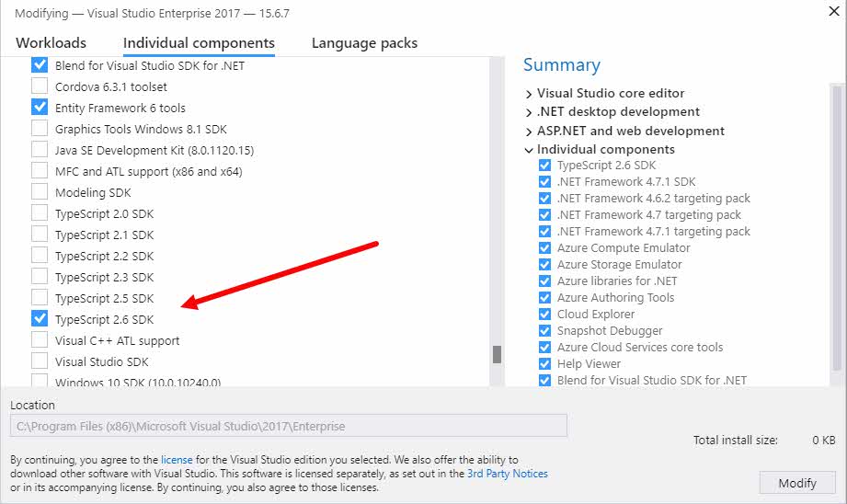The image size is (847, 504).
Task: Check Cordova 6.3.1 toolset
Action: 40,86
